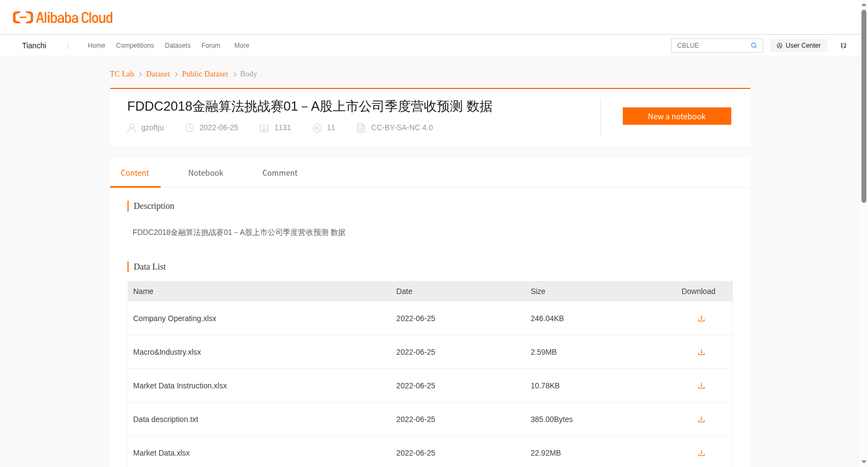Go to Dataset breadcrumb link
This screenshot has width=868, height=467.
click(158, 74)
